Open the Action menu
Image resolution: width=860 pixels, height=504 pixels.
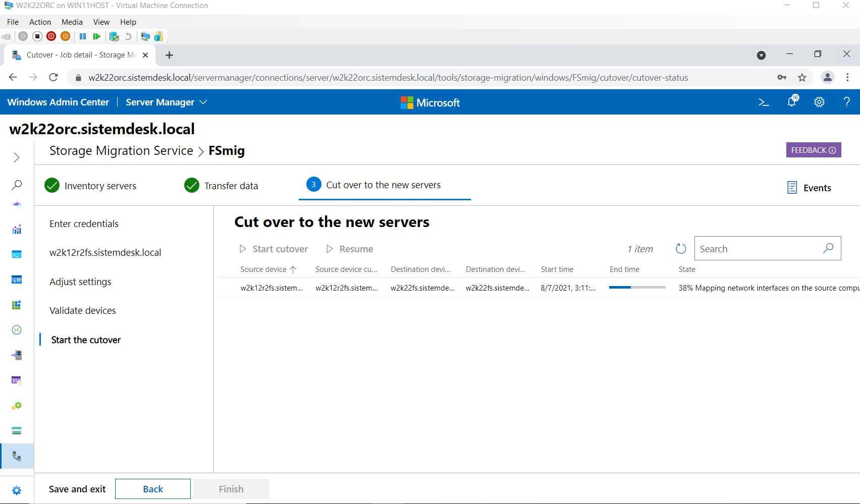[40, 22]
